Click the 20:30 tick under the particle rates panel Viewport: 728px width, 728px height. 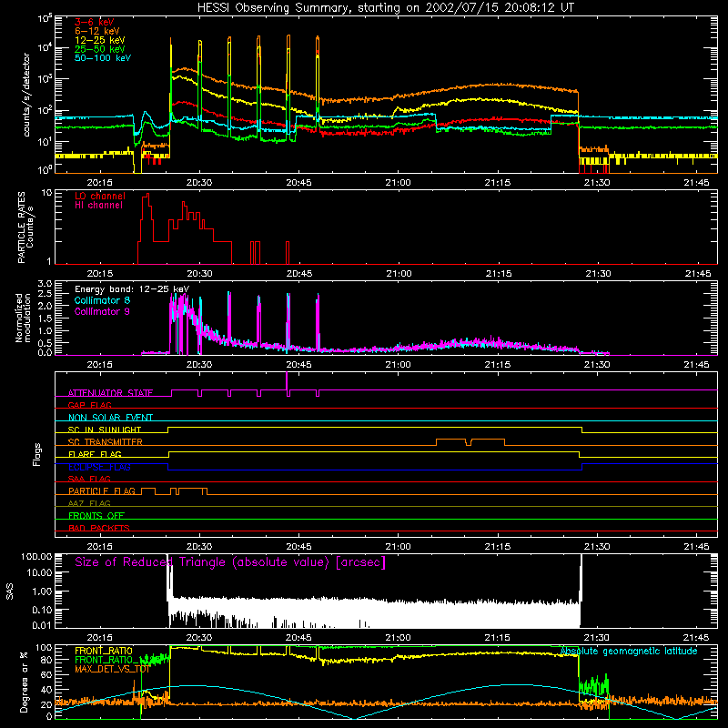click(x=199, y=274)
